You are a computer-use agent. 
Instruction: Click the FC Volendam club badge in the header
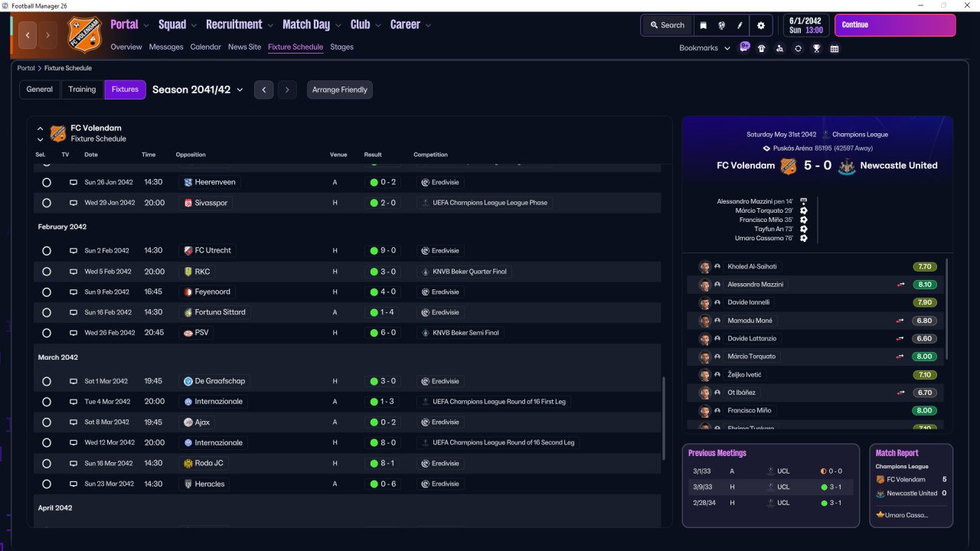84,35
